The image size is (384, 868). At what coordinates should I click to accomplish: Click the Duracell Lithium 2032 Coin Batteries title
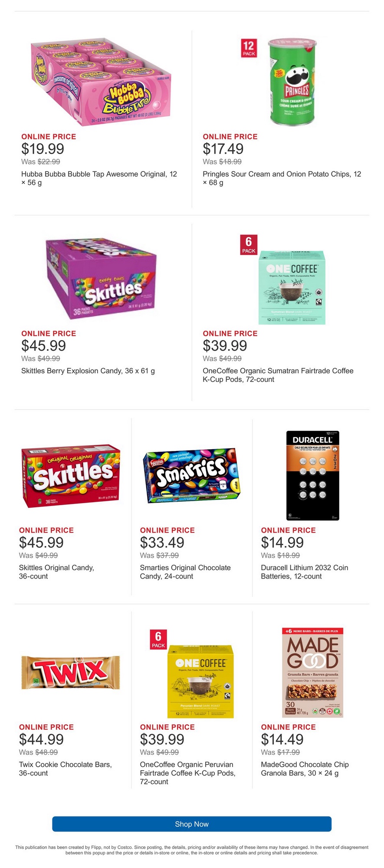click(304, 572)
